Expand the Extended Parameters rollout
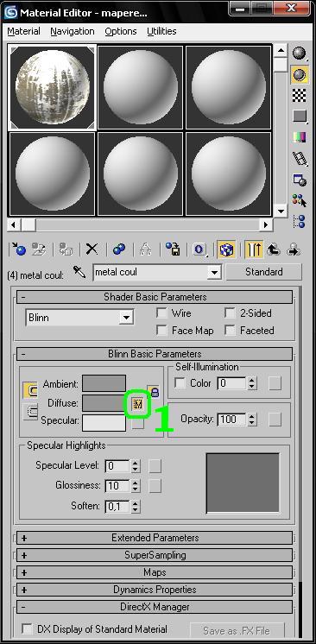This screenshot has height=644, width=316. coord(155,538)
